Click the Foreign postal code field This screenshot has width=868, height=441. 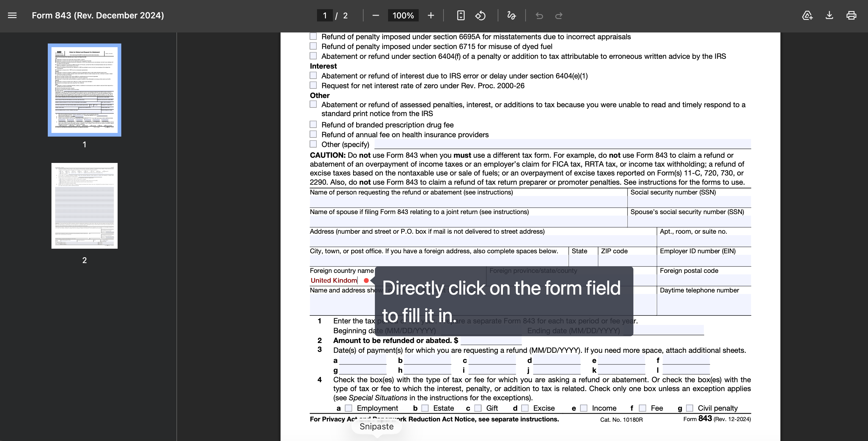click(704, 280)
